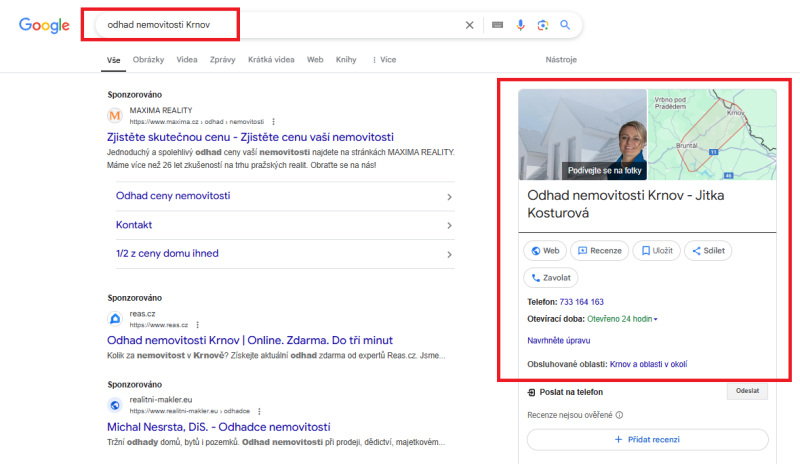
Task: Open Nástroje search tools
Action: [561, 60]
